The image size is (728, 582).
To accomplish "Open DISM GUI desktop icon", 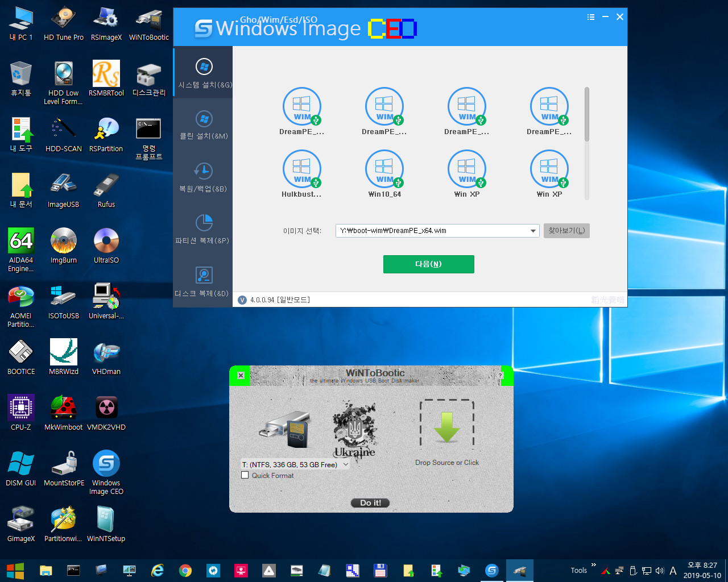I will [21, 469].
